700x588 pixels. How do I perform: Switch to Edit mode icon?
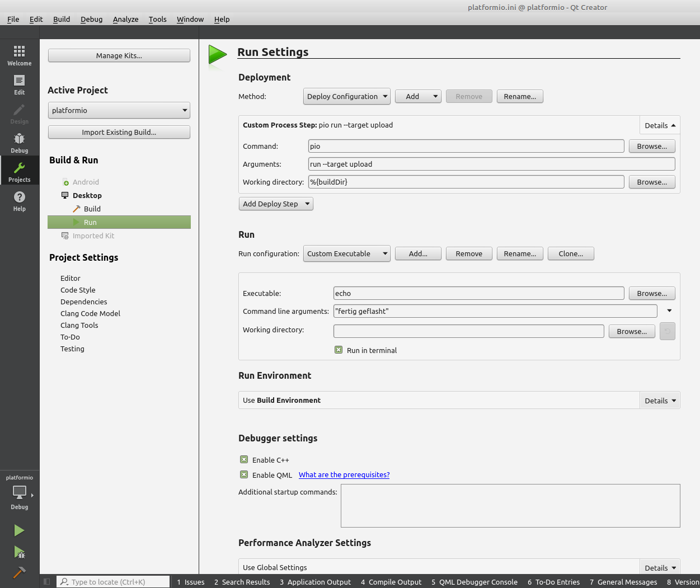19,84
